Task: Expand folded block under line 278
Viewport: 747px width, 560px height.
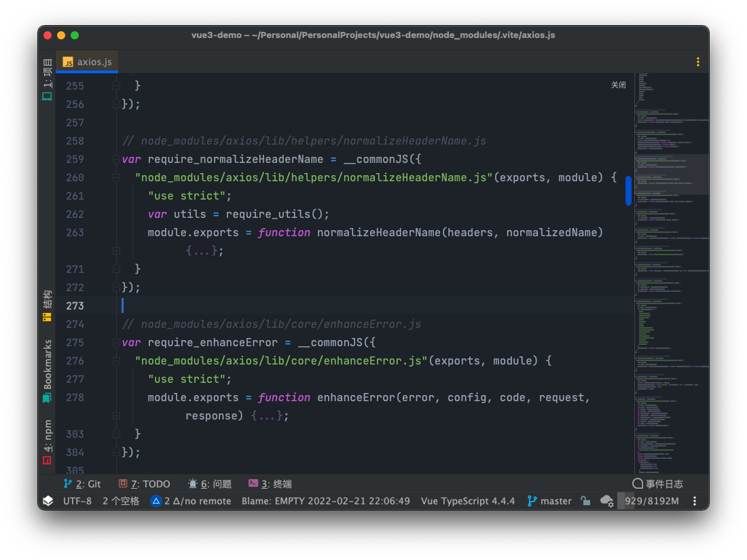Action: [116, 415]
